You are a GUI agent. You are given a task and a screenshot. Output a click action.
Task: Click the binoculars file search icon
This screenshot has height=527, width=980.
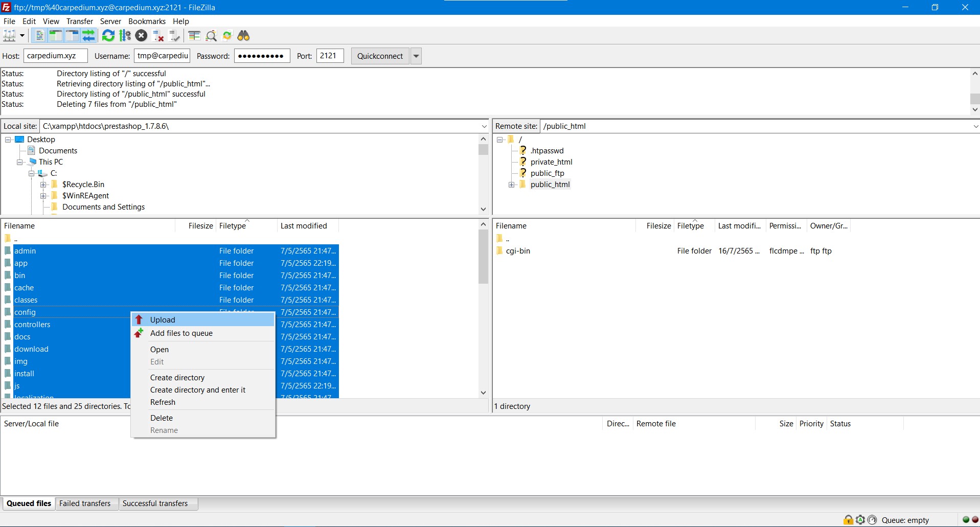click(x=244, y=36)
